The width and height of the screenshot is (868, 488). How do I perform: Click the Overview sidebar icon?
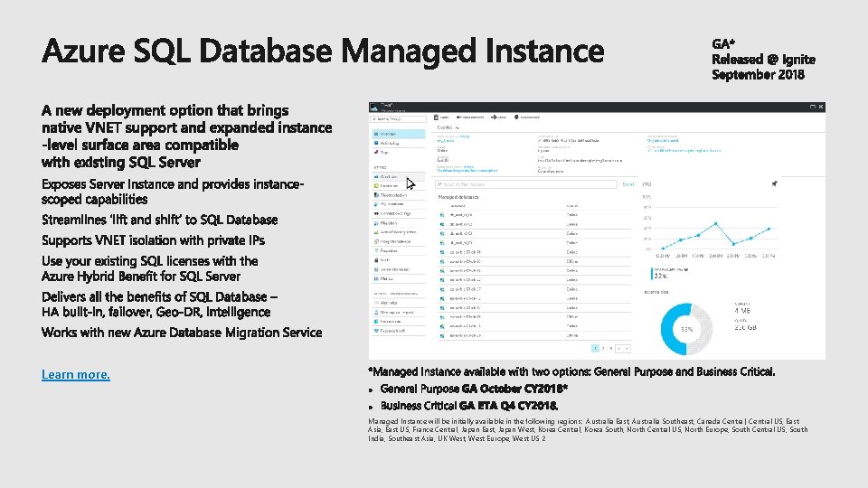[376, 134]
